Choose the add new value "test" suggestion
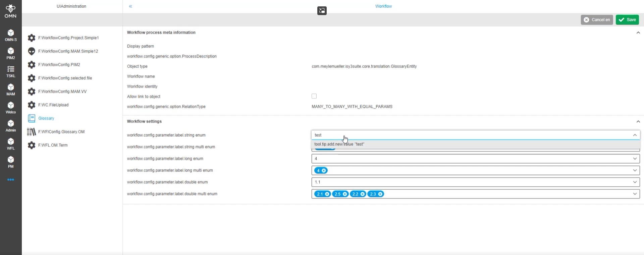Screen dimensions: 644x255 (339, 144)
